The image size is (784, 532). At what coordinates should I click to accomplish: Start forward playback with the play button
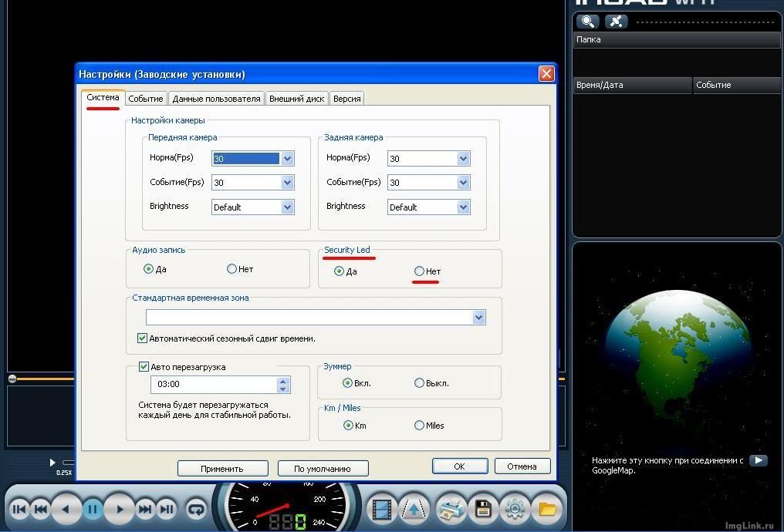[120, 509]
